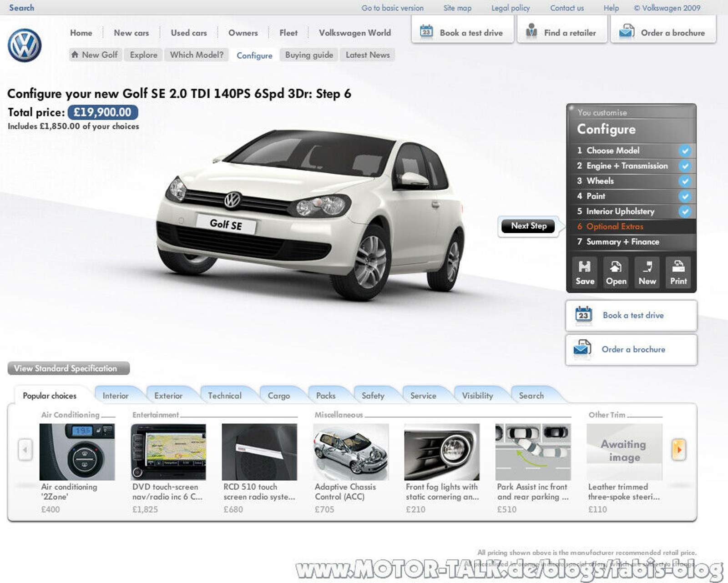
Task: Open the Site map link
Action: 457,8
